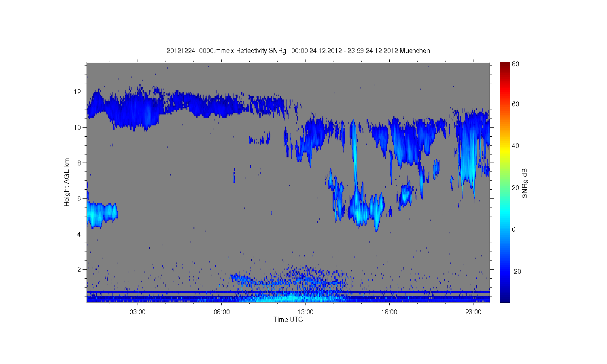Click the colorbar value 40
607x364 pixels.
point(516,146)
